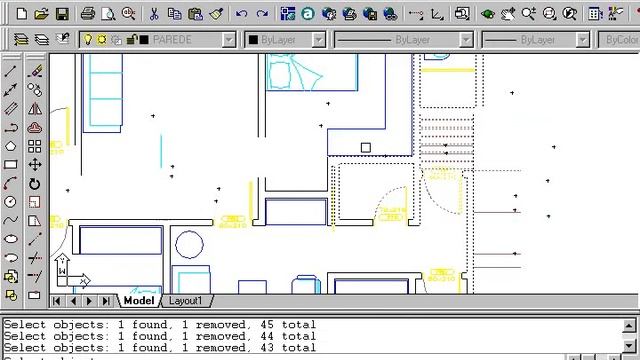Select the Polygon tool
The width and height of the screenshot is (640, 360).
11,146
